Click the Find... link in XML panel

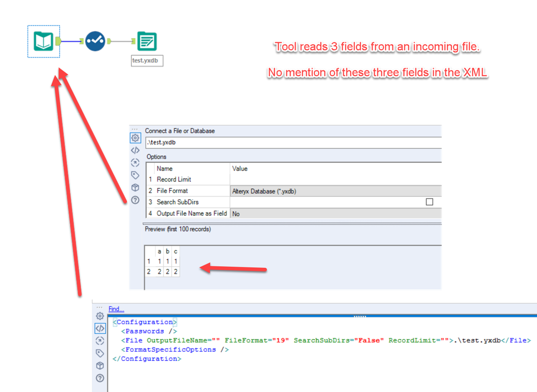pyautogui.click(x=117, y=309)
